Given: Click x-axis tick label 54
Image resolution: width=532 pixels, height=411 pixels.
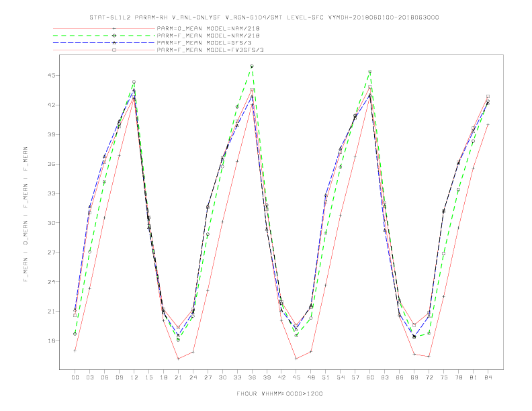Looking at the screenshot, I should pyautogui.click(x=341, y=377).
